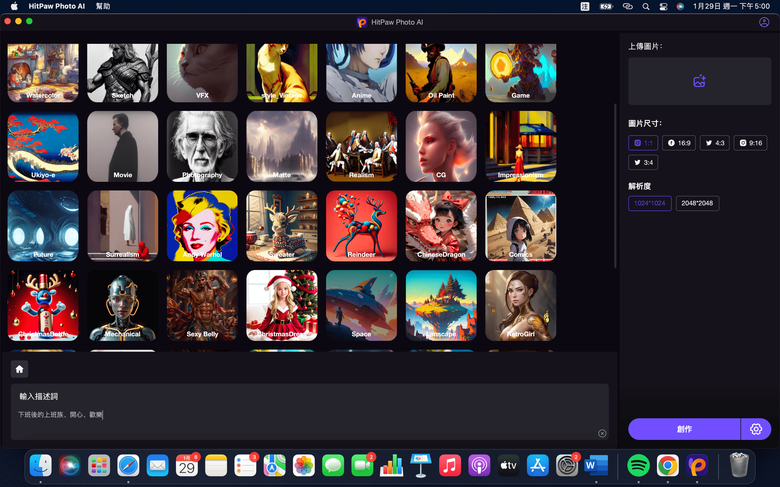
Task: Open Numbers chart app in the Dock
Action: (391, 466)
